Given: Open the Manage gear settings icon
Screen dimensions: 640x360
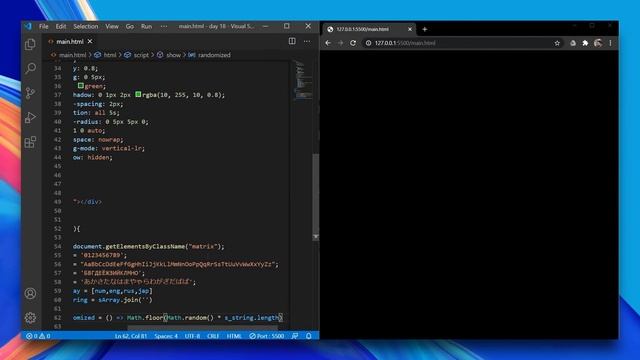Looking at the screenshot, I should (30, 318).
